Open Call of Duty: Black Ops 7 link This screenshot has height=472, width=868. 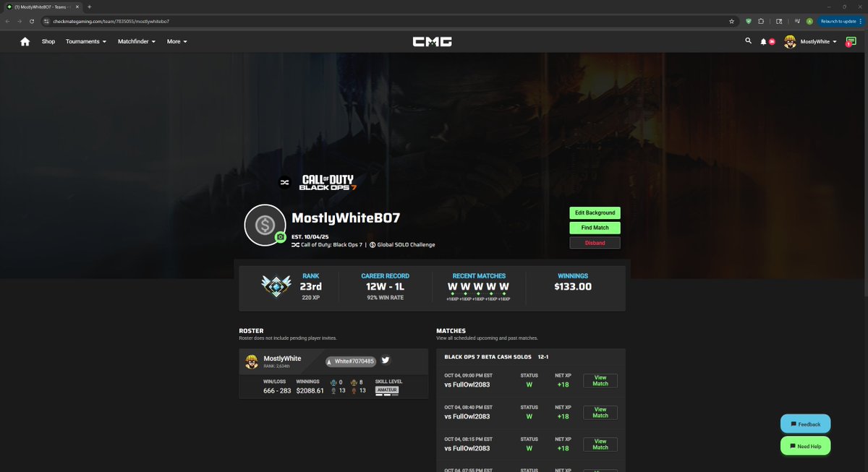click(x=326, y=245)
